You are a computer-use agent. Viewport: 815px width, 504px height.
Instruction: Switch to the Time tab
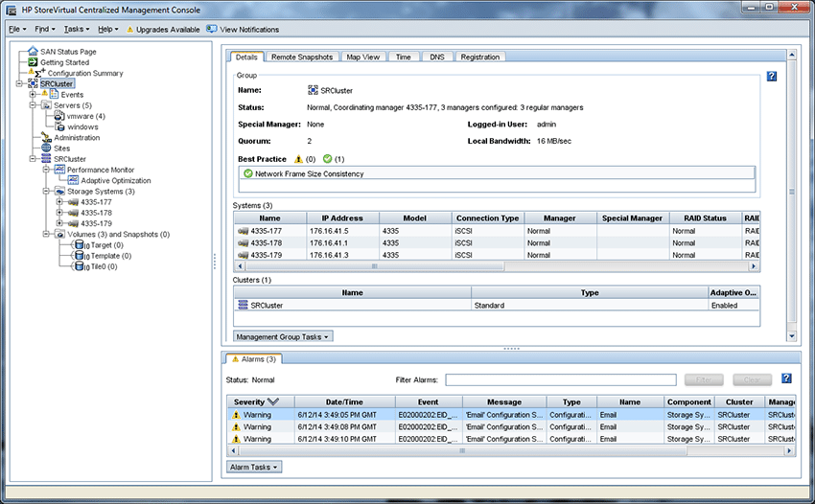point(404,57)
